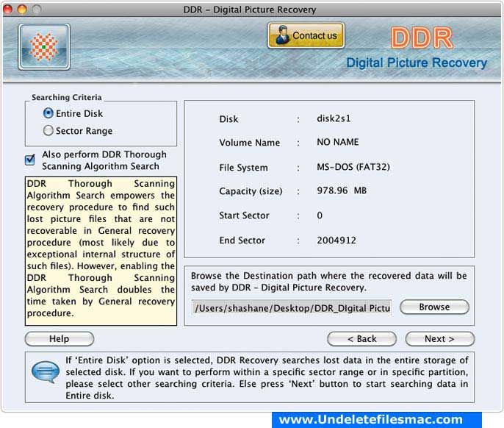Click the End Sector value 2004912

click(x=336, y=240)
